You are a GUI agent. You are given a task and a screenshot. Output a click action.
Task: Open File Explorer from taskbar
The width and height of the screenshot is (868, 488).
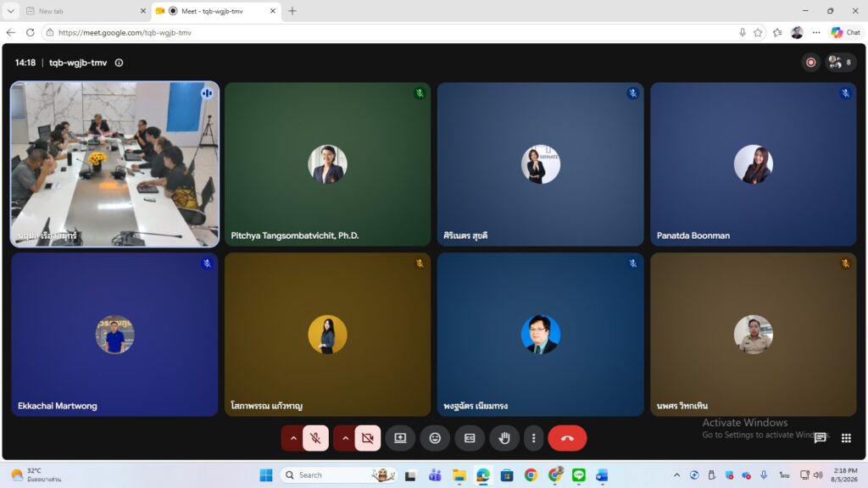pyautogui.click(x=459, y=475)
